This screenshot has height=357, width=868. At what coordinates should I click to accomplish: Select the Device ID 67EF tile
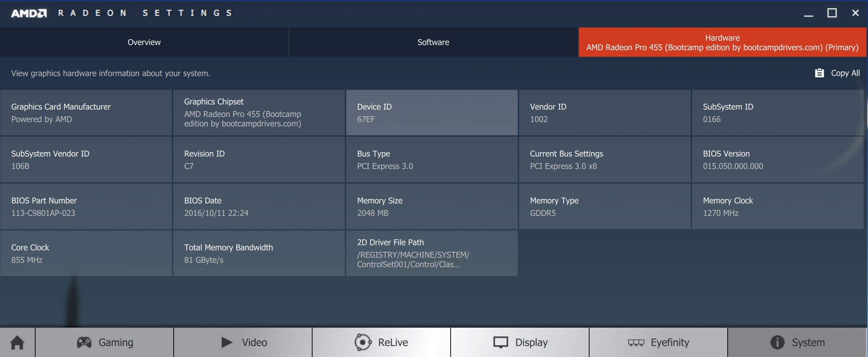click(x=432, y=113)
